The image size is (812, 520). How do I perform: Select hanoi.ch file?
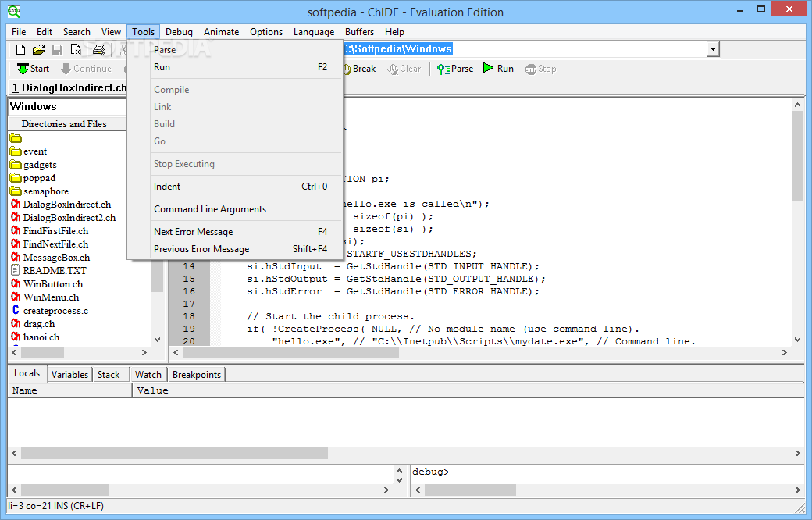click(x=34, y=337)
